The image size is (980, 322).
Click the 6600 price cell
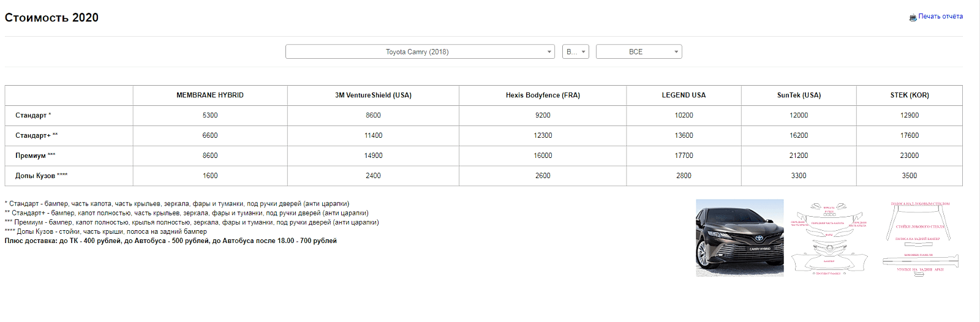click(x=210, y=136)
